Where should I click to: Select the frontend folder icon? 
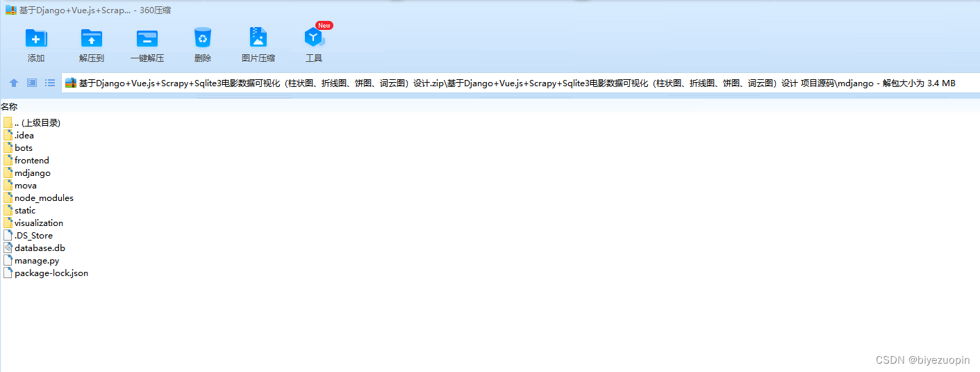tap(8, 160)
